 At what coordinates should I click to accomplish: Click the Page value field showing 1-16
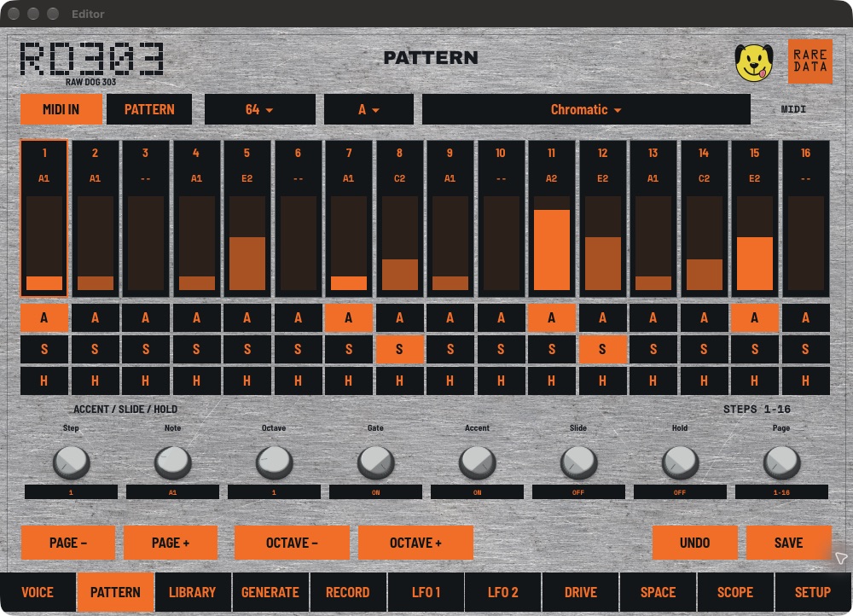pos(781,492)
